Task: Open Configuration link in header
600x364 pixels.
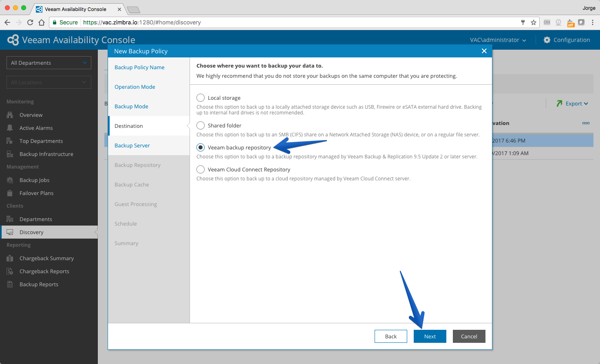Action: [x=572, y=40]
